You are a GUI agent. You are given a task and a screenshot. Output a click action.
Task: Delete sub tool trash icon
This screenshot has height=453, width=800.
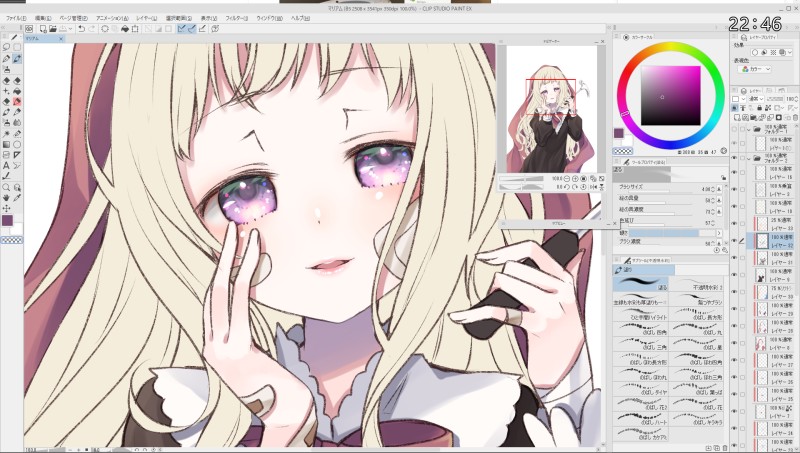[725, 448]
